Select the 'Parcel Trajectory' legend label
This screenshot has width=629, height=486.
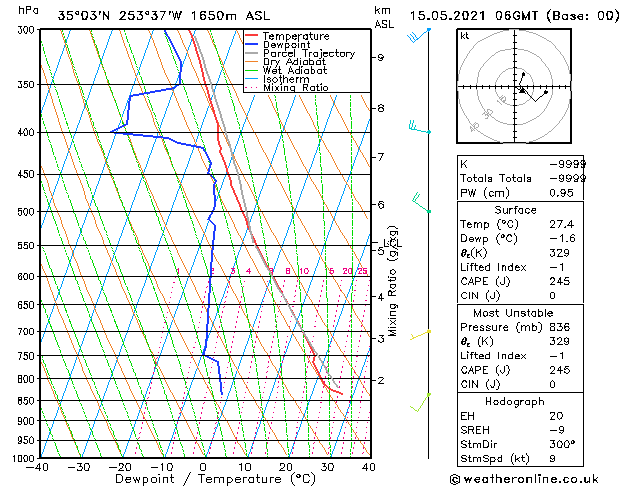click(309, 53)
